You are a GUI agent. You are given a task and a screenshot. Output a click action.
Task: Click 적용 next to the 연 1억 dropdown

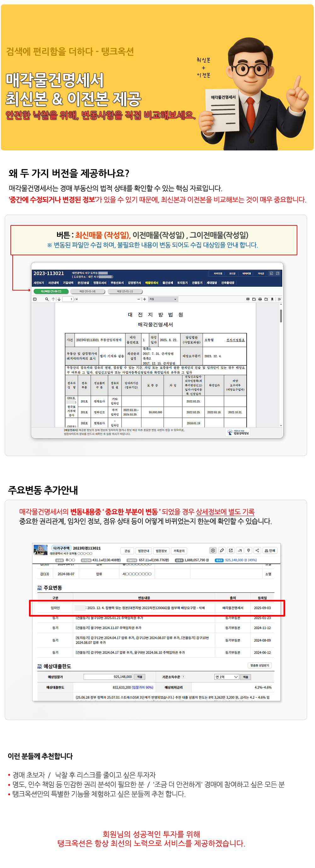245,677
